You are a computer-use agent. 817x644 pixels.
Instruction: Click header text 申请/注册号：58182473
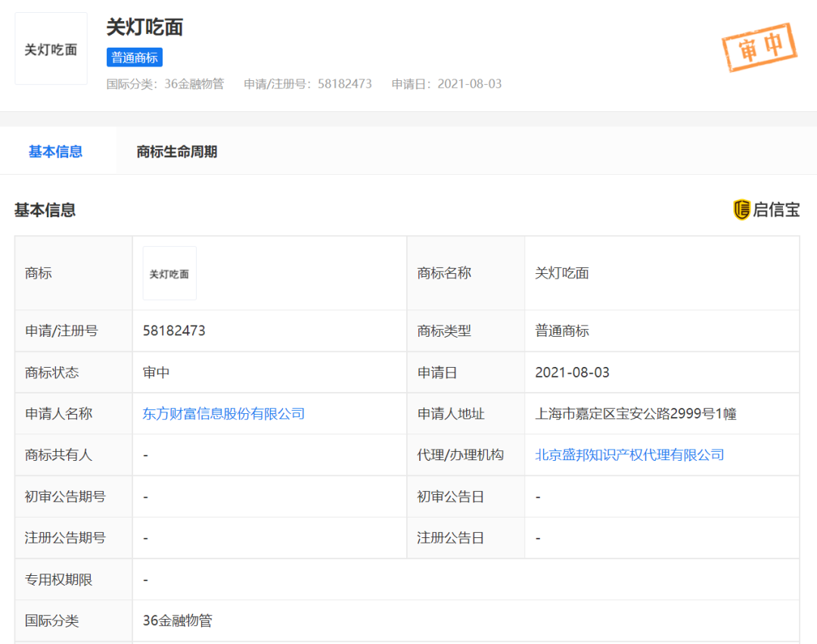pos(308,84)
